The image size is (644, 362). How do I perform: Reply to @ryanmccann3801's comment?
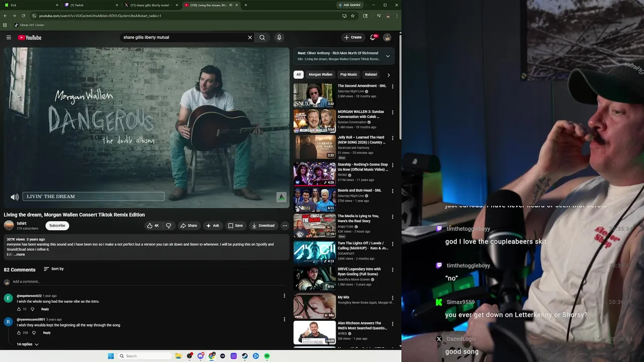[47, 333]
